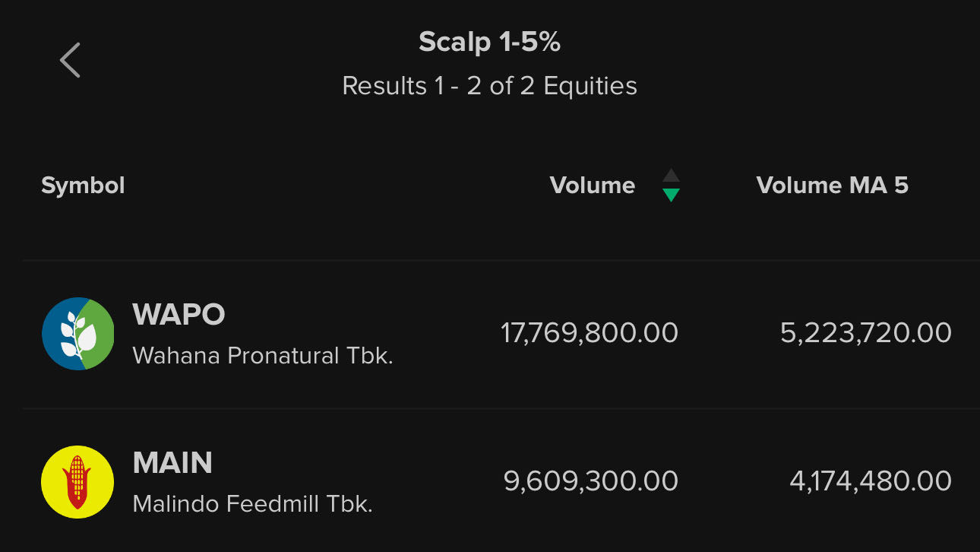Select the Malindo Feedmill Tbk. company name
The height and width of the screenshot is (552, 980).
252,504
